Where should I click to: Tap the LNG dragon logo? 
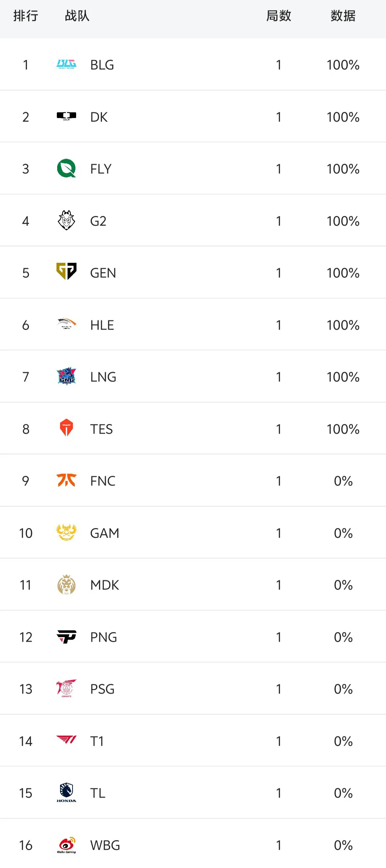[x=66, y=376]
